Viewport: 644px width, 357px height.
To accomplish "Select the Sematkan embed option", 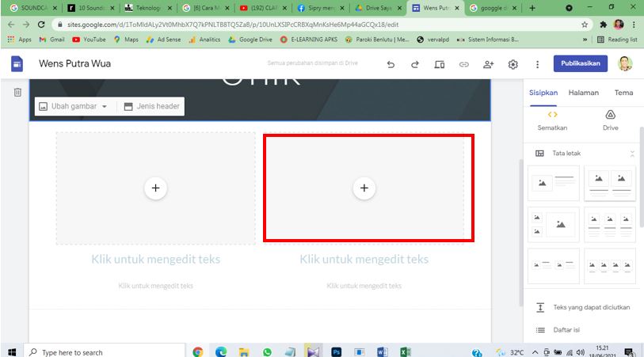I will (x=552, y=120).
